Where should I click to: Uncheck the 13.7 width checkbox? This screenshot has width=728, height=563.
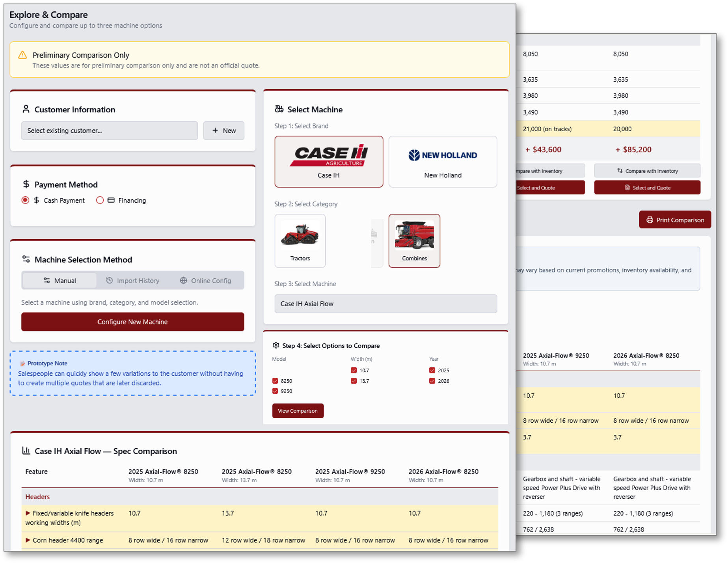point(354,381)
